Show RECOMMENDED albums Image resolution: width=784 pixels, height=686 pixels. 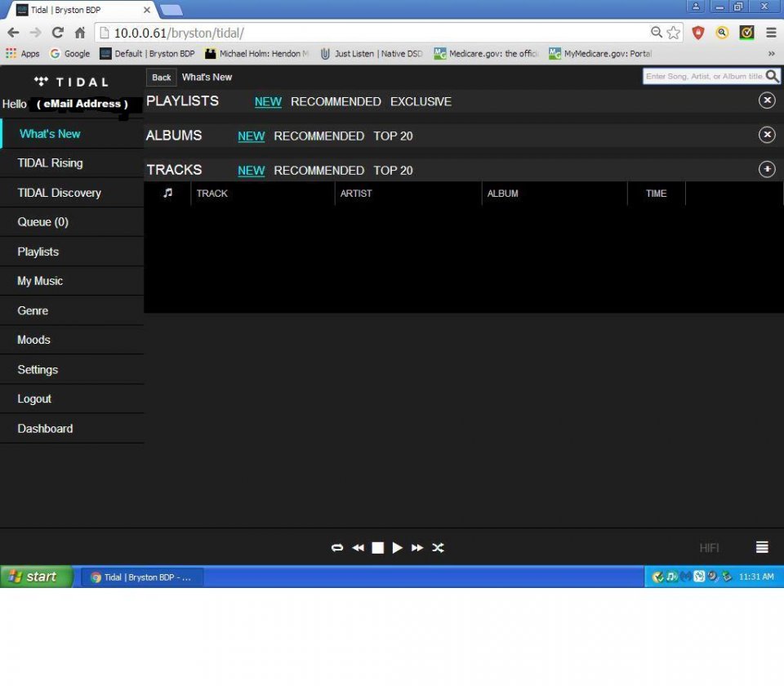tap(319, 136)
